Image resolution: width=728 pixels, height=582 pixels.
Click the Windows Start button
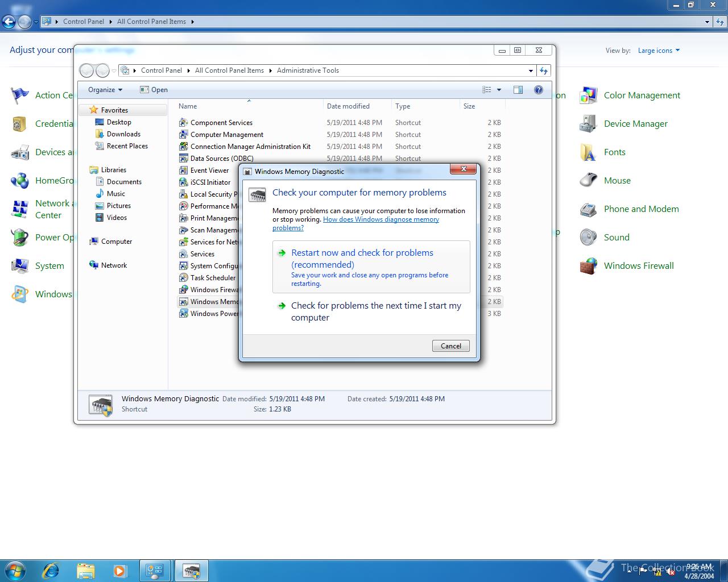point(15,571)
